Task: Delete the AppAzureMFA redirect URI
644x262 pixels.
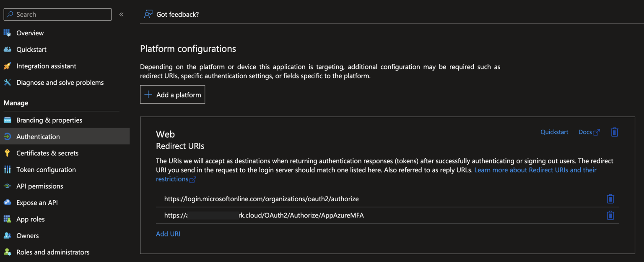Action: [x=610, y=215]
